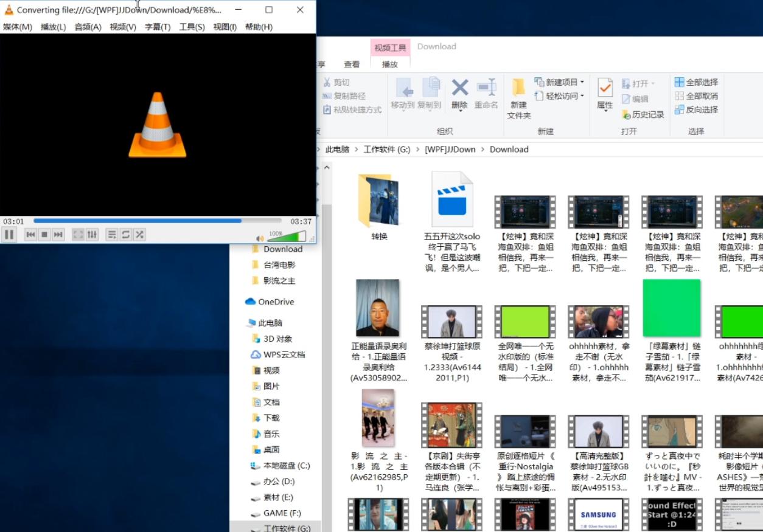Open the 工具(S) menu in VLC

pyautogui.click(x=192, y=27)
